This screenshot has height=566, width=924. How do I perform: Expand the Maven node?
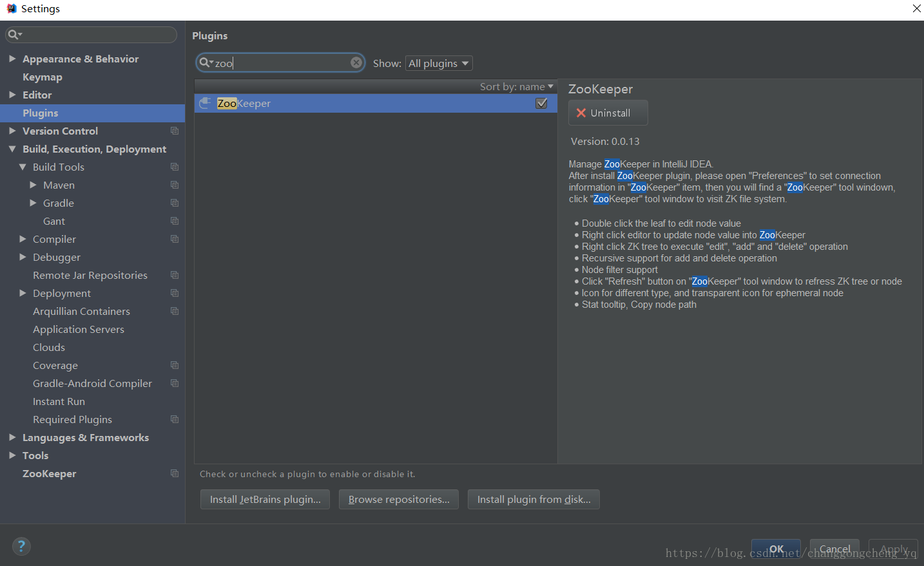tap(33, 185)
